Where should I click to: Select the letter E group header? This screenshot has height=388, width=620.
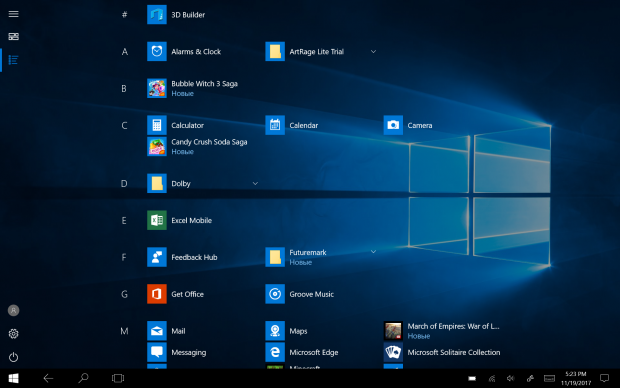pyautogui.click(x=124, y=220)
